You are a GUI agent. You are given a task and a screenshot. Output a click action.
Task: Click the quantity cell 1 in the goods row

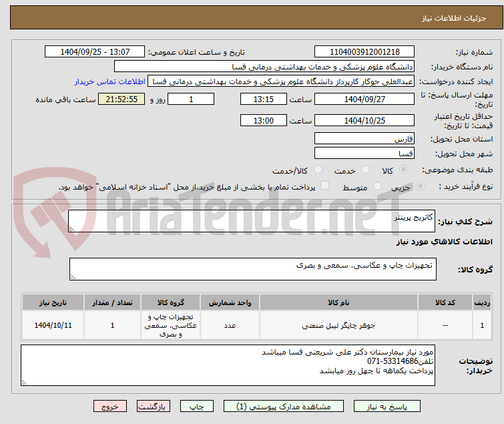click(113, 325)
